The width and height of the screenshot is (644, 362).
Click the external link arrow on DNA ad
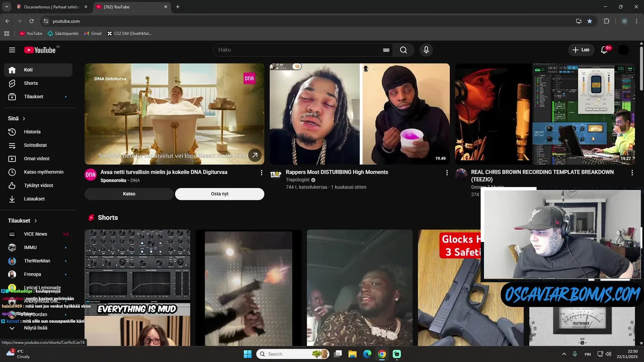[x=255, y=155]
